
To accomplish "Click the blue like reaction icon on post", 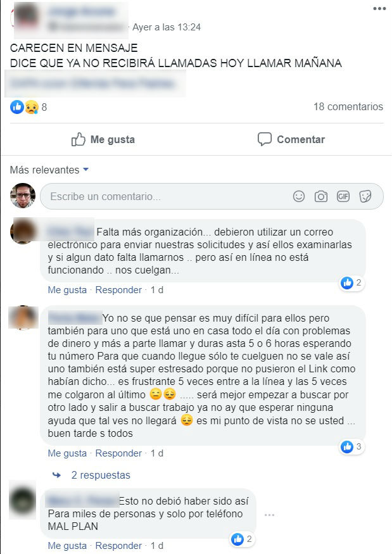I will (17, 107).
